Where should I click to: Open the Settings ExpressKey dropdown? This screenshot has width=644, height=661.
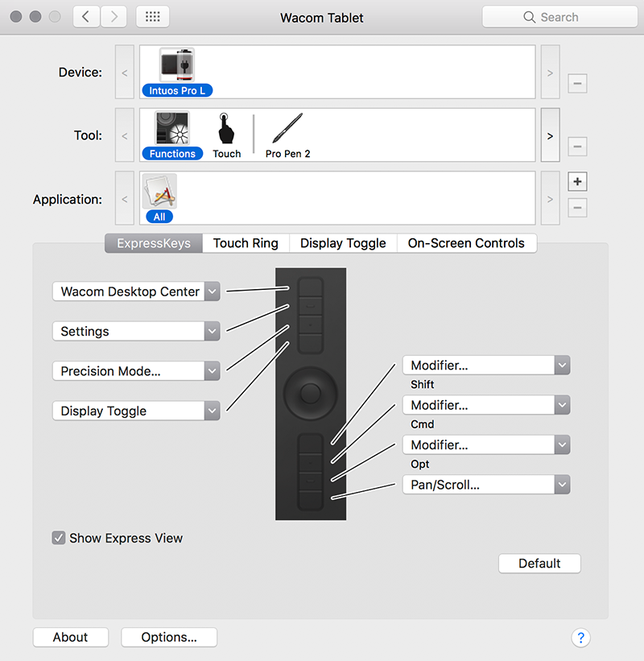[x=136, y=331]
